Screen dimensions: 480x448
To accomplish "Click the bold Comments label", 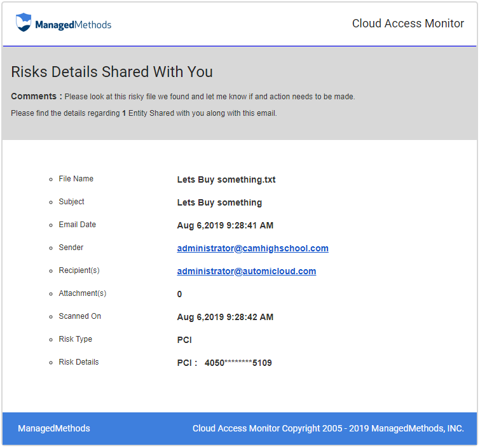I will coord(36,97).
